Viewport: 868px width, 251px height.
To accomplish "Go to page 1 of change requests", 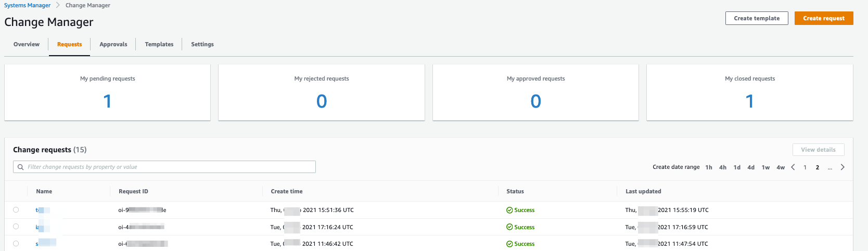I will (x=805, y=167).
